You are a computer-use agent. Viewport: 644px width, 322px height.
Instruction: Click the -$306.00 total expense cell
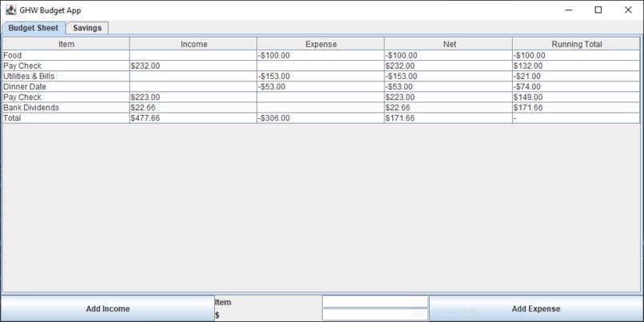pyautogui.click(x=320, y=118)
